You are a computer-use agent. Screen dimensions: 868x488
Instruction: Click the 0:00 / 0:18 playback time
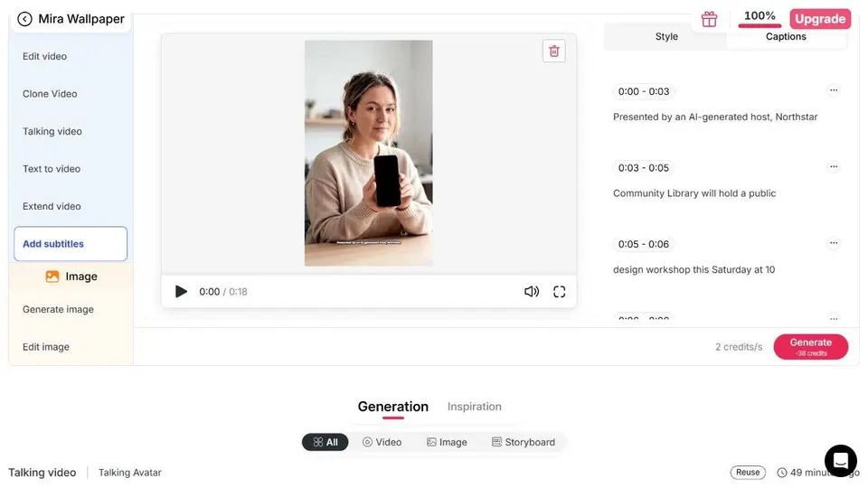[x=223, y=292]
